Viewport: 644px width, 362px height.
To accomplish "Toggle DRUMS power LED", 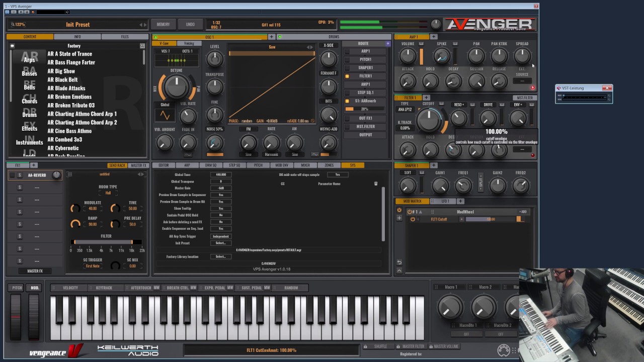I will point(280,37).
